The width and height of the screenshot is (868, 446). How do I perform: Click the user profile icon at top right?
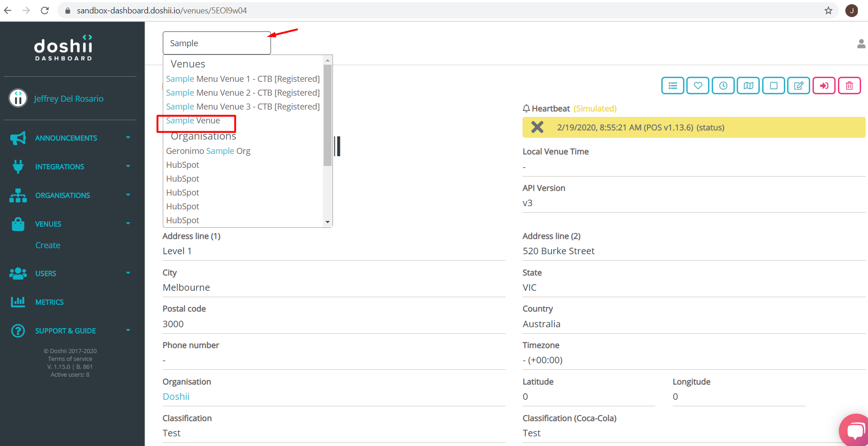tap(861, 43)
